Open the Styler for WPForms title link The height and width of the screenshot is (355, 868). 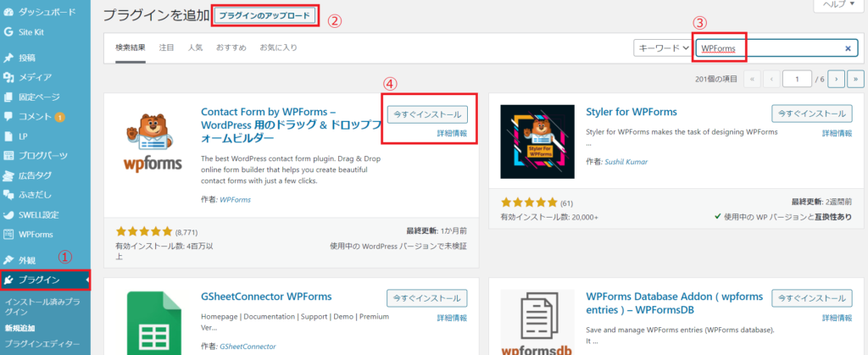pyautogui.click(x=631, y=112)
